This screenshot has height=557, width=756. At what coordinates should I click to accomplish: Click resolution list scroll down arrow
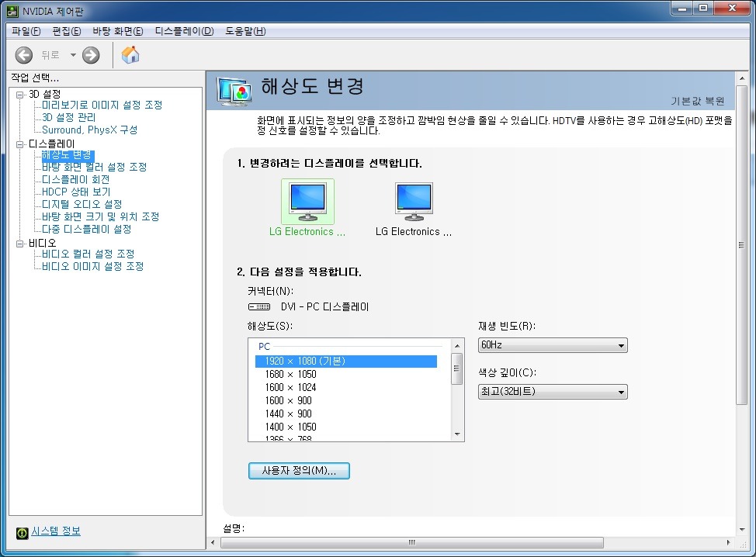(x=457, y=434)
